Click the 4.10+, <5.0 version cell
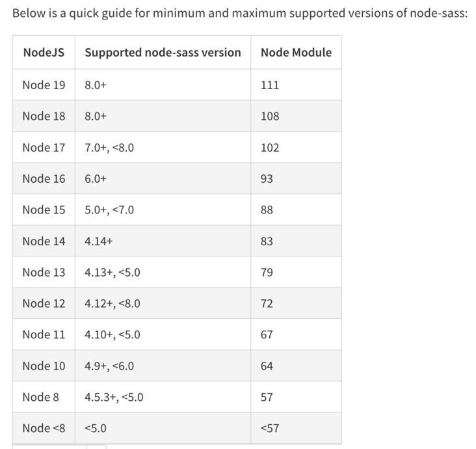Screen dimensions: 476x449 [112, 334]
